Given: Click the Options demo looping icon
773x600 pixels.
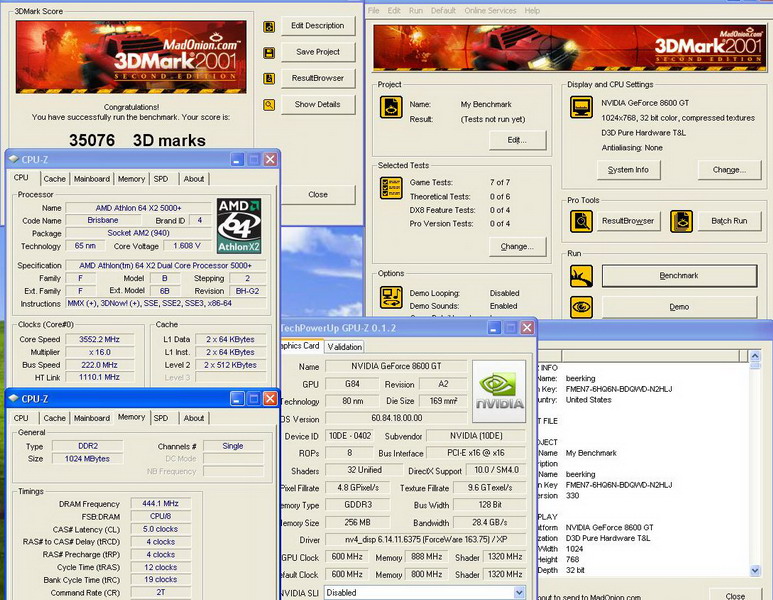Looking at the screenshot, I should (391, 297).
